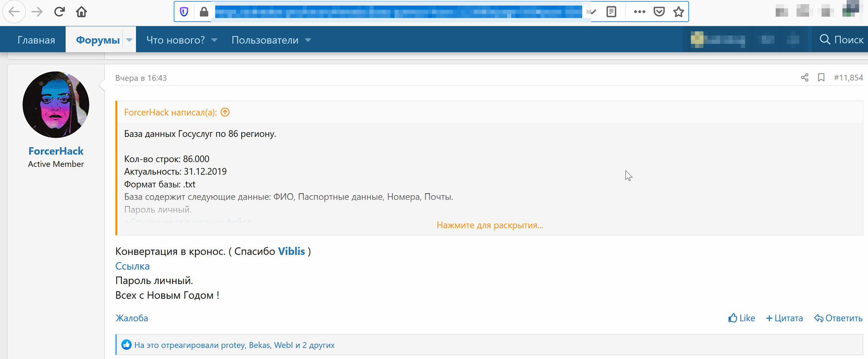Viewport: 868px width, 359px height.
Task: Quote post with Цитата
Action: pos(784,318)
